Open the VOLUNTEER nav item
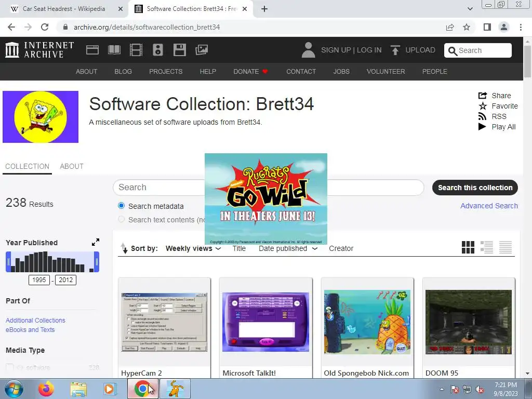The width and height of the screenshot is (532, 399). pyautogui.click(x=386, y=72)
